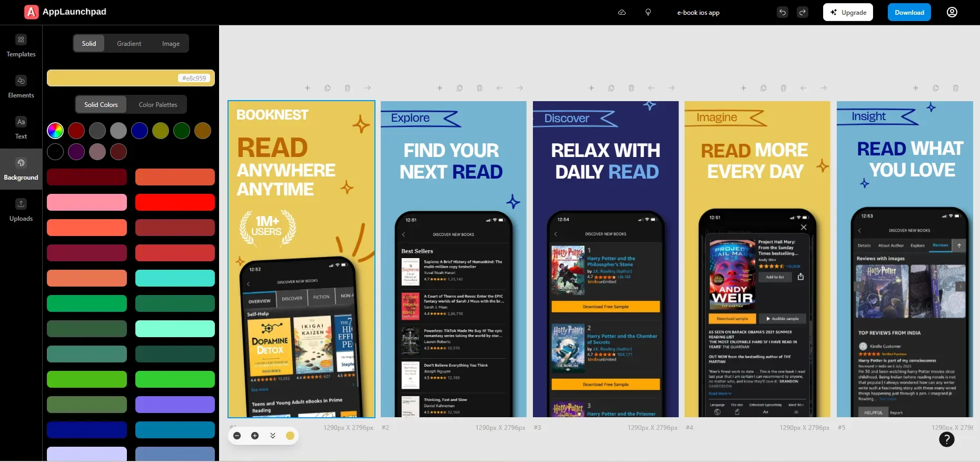Undo the last action

(x=783, y=12)
